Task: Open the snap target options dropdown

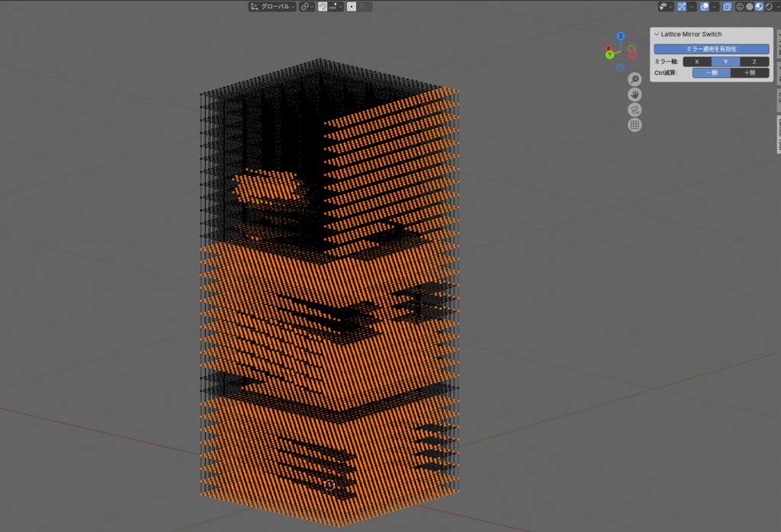Action: pyautogui.click(x=336, y=6)
